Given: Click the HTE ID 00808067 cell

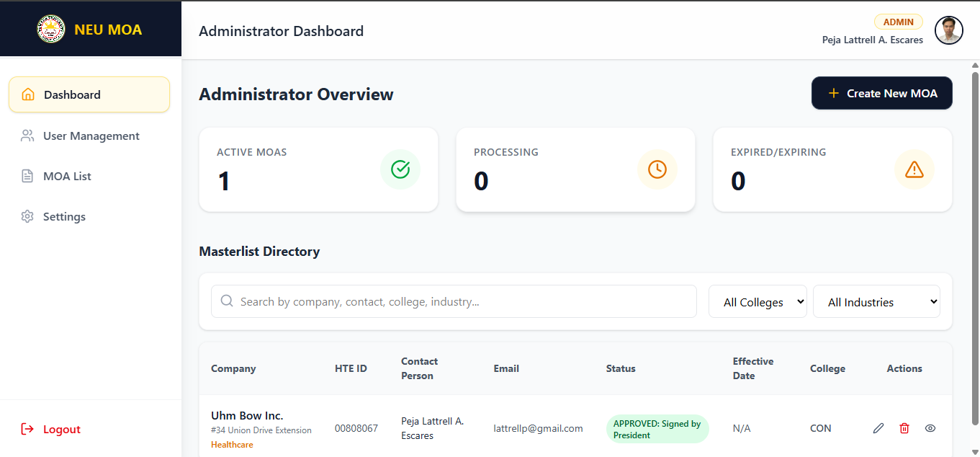Looking at the screenshot, I should coord(356,428).
